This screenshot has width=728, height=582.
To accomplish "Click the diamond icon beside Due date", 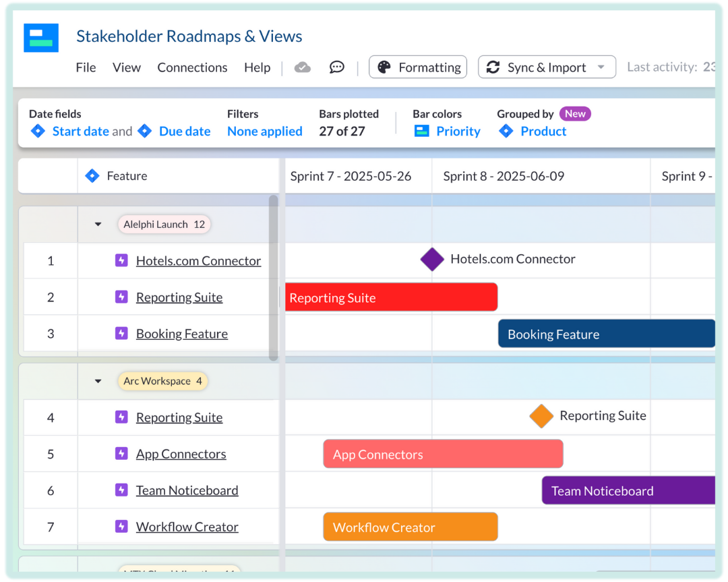I will (145, 131).
